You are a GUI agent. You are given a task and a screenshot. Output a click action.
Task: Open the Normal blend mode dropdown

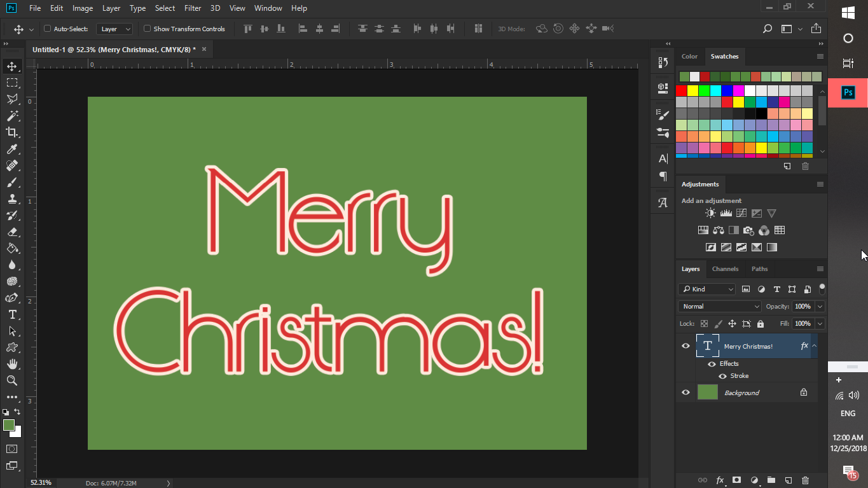pyautogui.click(x=720, y=307)
